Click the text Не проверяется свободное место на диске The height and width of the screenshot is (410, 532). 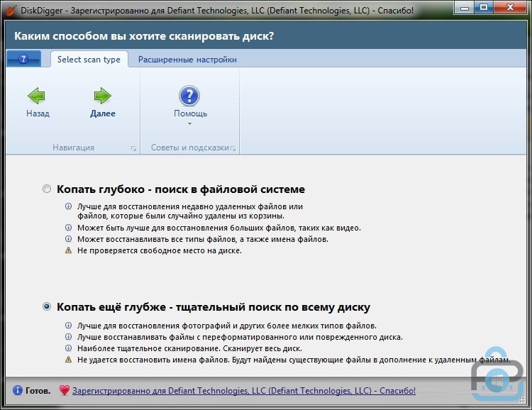(x=160, y=250)
